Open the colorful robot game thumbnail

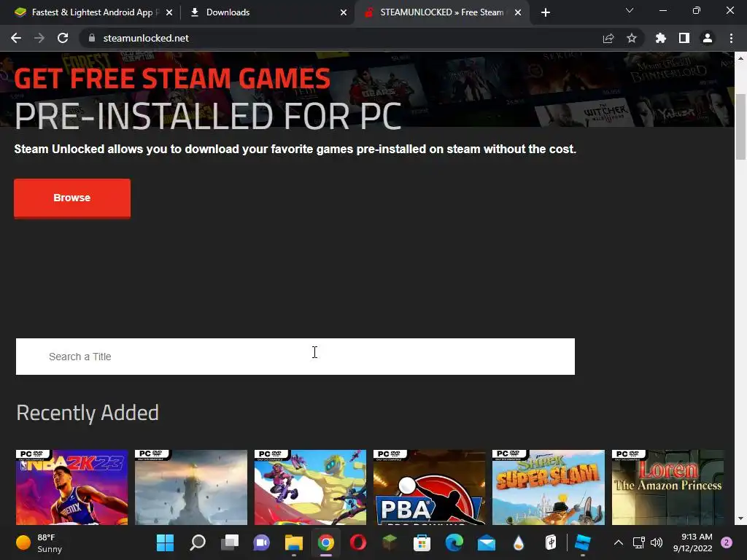click(310, 487)
